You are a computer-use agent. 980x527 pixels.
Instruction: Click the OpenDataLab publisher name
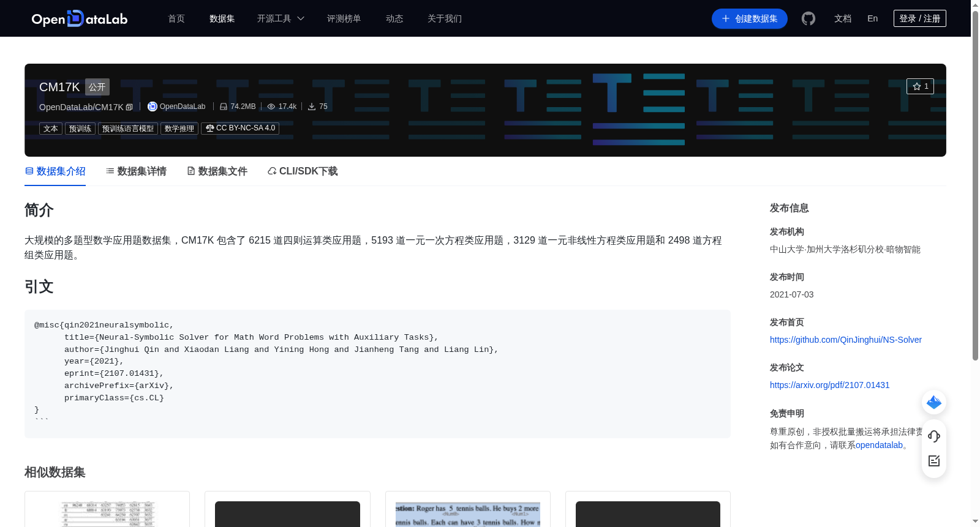tap(183, 107)
